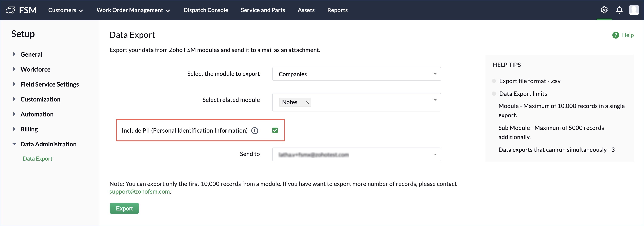The height and width of the screenshot is (226, 644).
Task: Go to Dispatch Console tab
Action: (x=205, y=10)
